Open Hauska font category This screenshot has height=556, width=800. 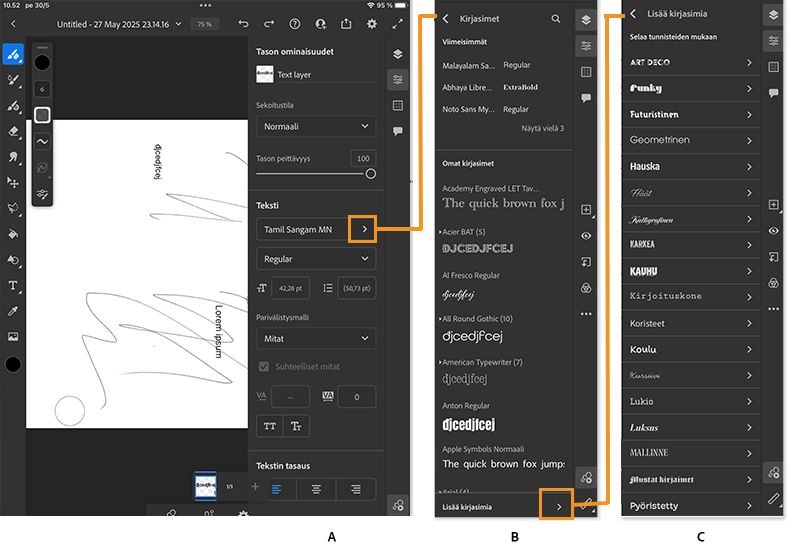(x=690, y=166)
